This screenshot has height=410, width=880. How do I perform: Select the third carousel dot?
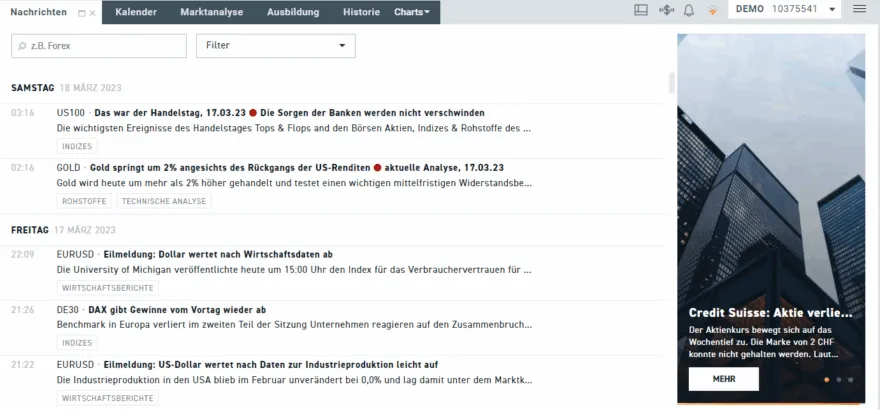pos(851,380)
